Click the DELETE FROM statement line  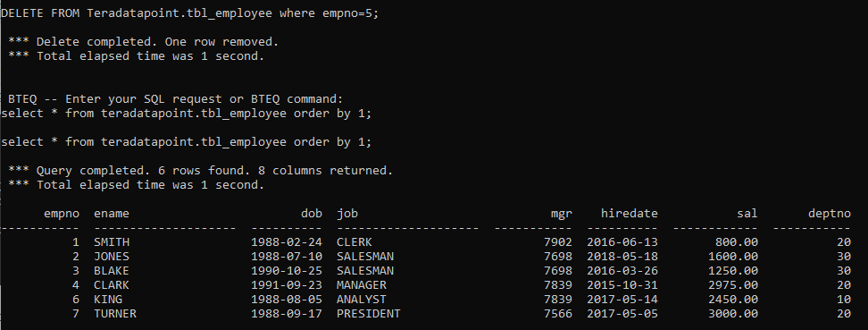190,13
